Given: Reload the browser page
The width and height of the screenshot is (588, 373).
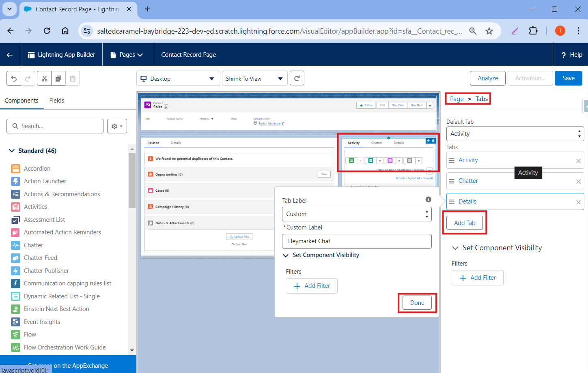Looking at the screenshot, I should coord(47,31).
